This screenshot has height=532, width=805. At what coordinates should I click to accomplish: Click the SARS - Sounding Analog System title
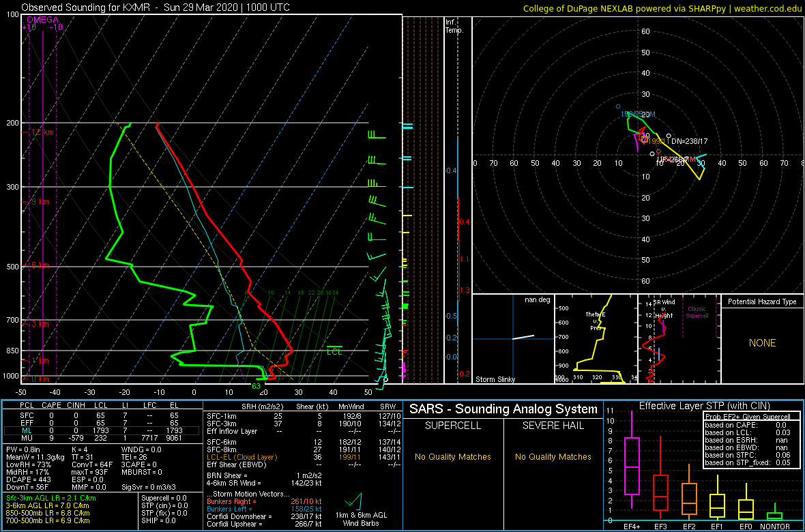tap(503, 410)
